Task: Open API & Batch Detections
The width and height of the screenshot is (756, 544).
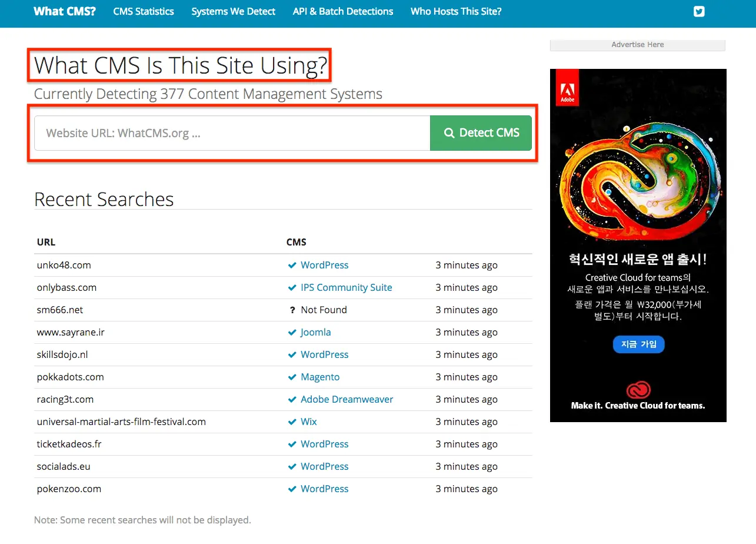Action: (343, 11)
